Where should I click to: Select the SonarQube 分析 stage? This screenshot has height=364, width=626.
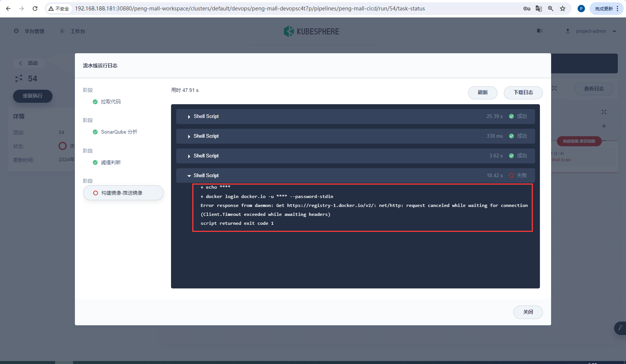click(115, 132)
